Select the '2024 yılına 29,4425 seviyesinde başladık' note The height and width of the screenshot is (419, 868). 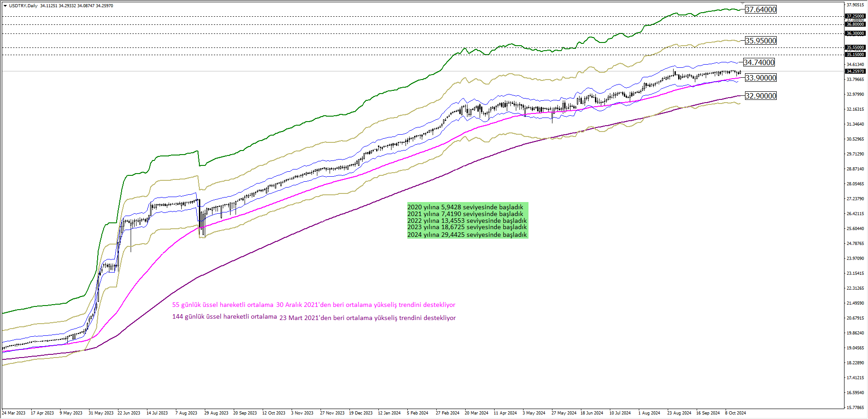click(467, 235)
